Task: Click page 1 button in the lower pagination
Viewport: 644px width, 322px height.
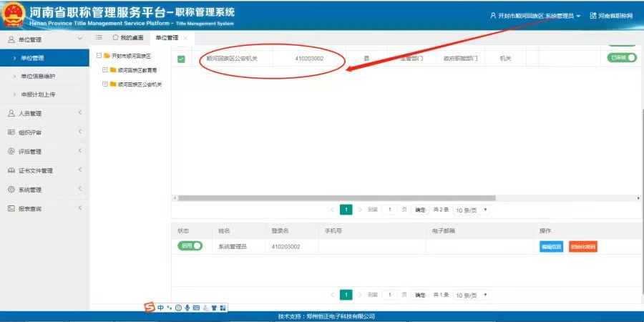Action: 346,295
